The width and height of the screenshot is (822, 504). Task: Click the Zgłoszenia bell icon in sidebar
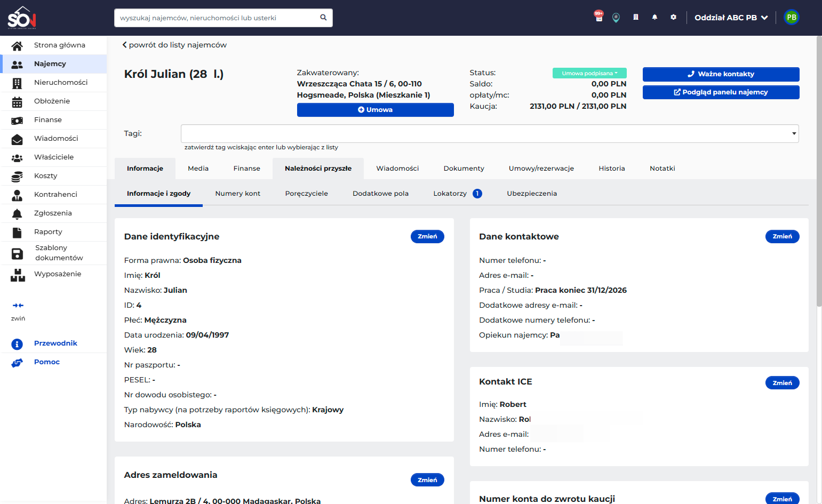coord(17,214)
